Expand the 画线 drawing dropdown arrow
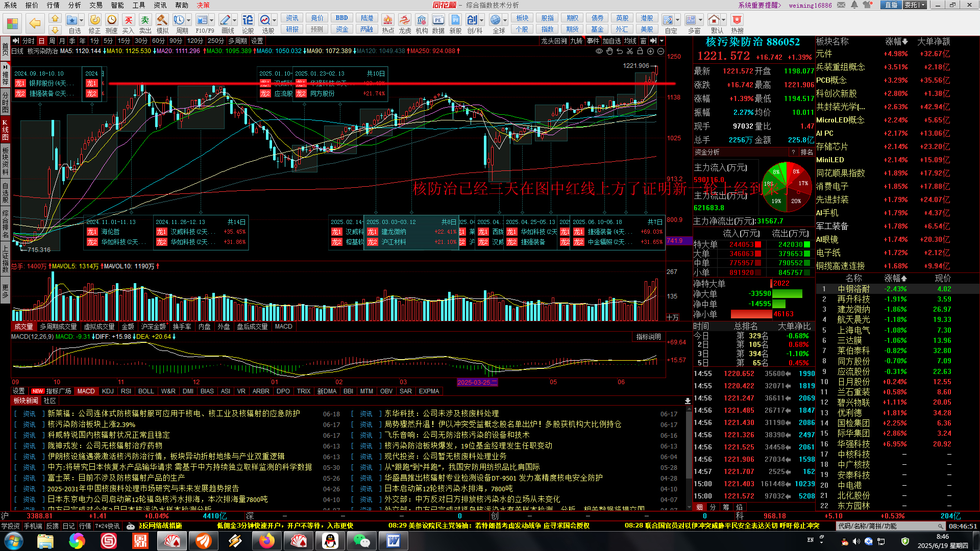980x551 pixels. coord(235,20)
